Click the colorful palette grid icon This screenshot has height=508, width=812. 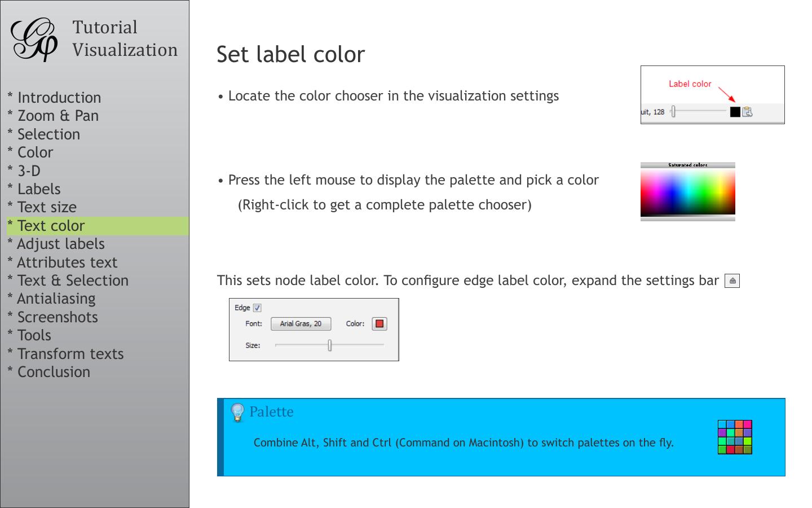[735, 437]
